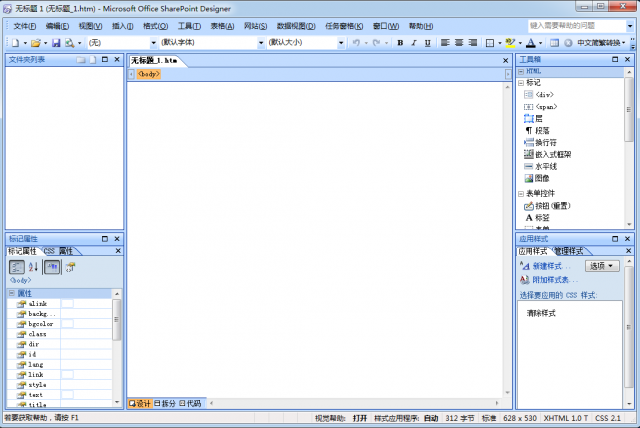Image resolution: width=640 pixels, height=428 pixels.
Task: Open the font (默认字体) dropdown
Action: [x=210, y=43]
